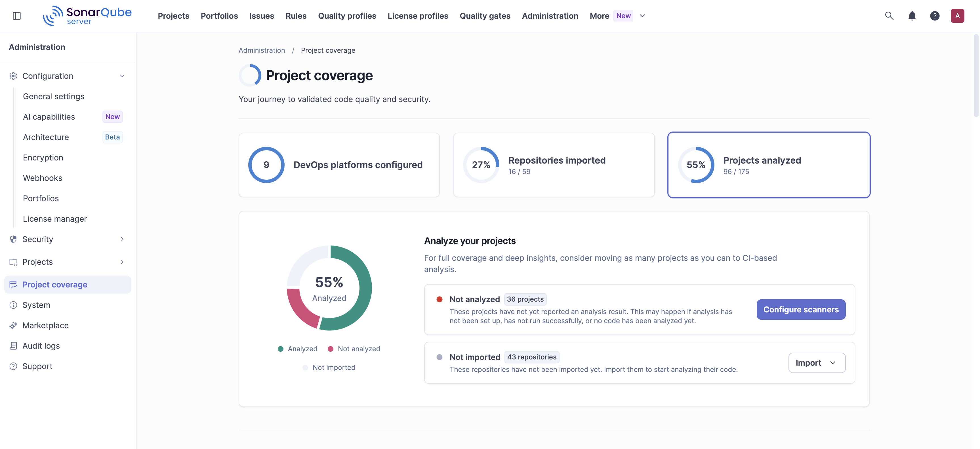Click the Marketplace sparkle icon
Image resolution: width=980 pixels, height=449 pixels.
click(x=13, y=325)
